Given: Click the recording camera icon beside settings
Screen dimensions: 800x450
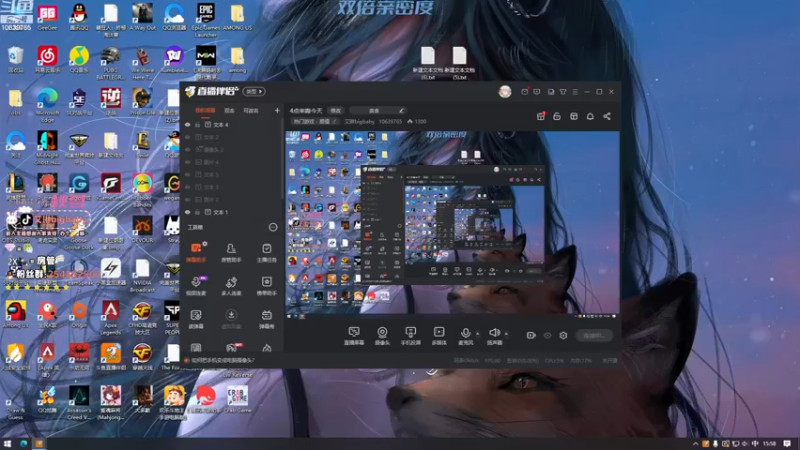Looking at the screenshot, I should point(531,335).
